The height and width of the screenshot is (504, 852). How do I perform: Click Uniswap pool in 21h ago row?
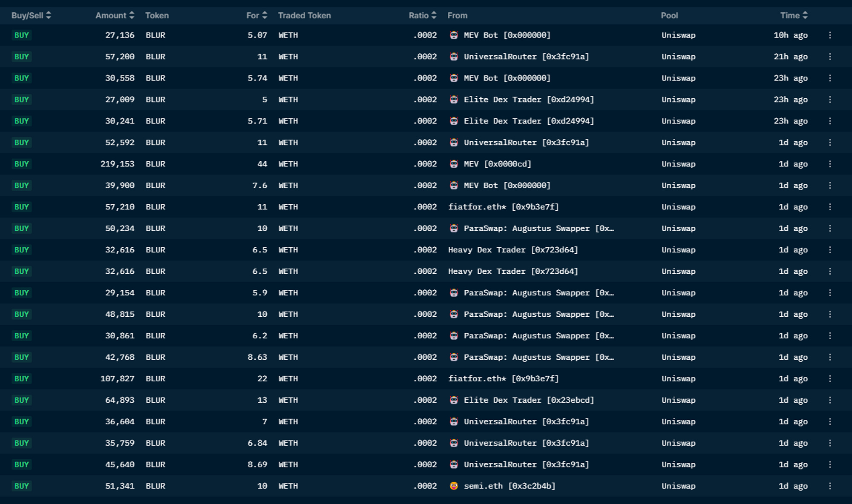coord(678,57)
